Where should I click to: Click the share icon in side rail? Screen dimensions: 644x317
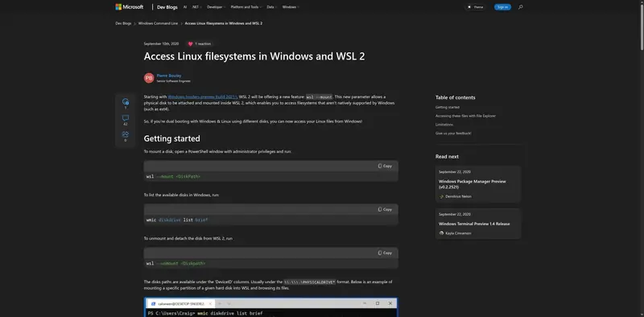tap(126, 134)
